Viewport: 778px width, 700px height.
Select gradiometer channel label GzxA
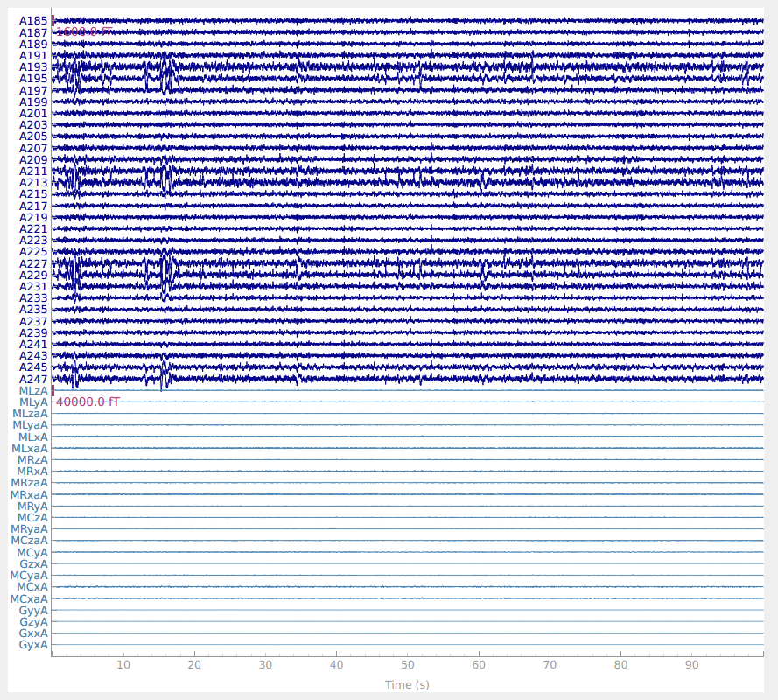tap(34, 563)
